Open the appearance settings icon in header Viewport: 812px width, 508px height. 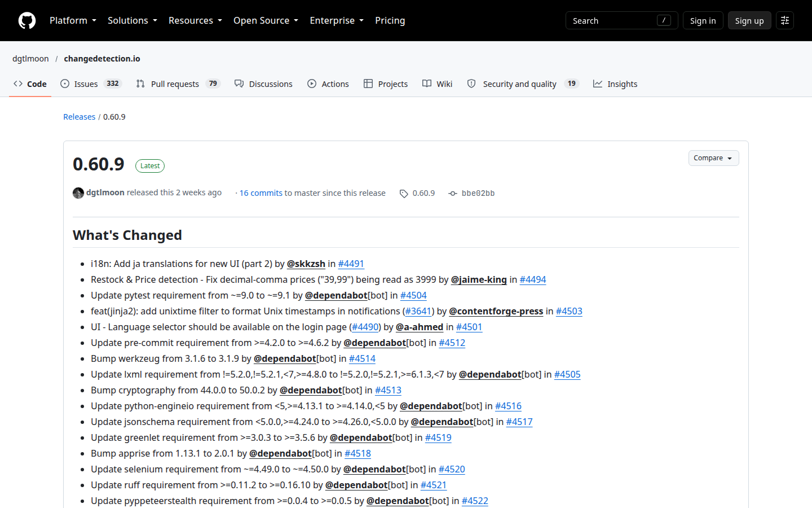coord(785,20)
